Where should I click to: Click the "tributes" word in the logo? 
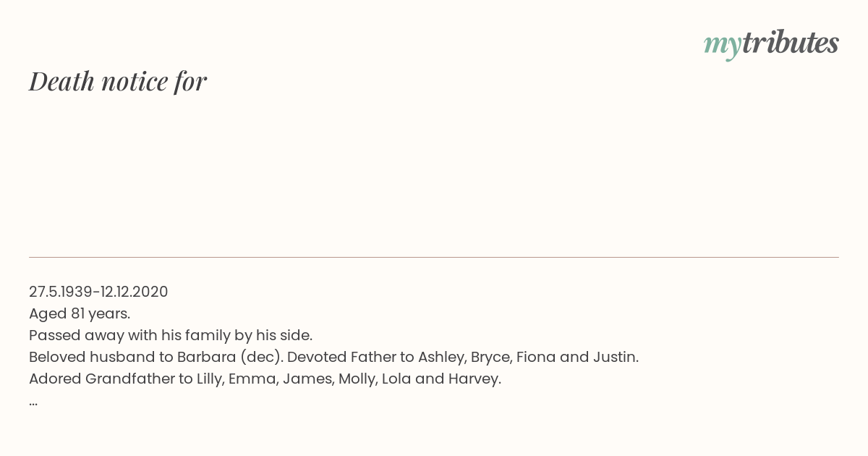(x=791, y=43)
